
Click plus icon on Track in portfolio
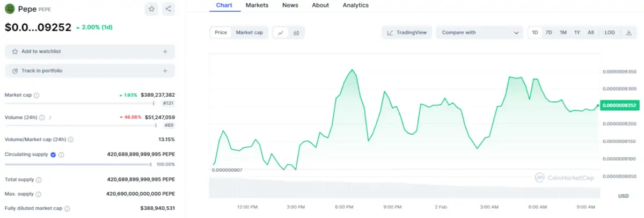(x=165, y=71)
